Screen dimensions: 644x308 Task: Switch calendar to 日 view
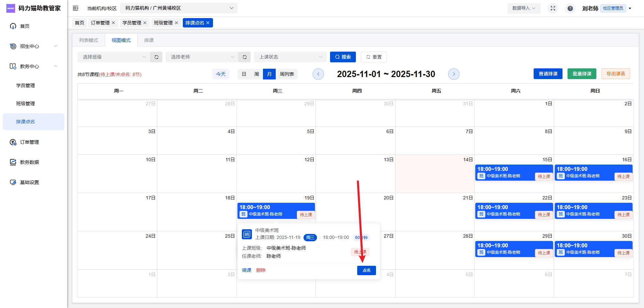tap(244, 74)
